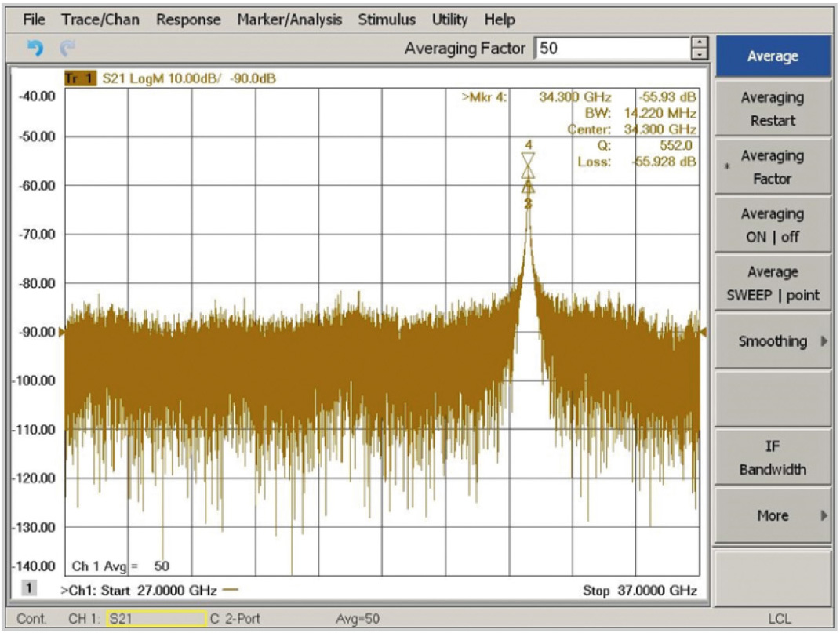
Task: Click the C 2-Port status entry
Action: tap(235, 619)
